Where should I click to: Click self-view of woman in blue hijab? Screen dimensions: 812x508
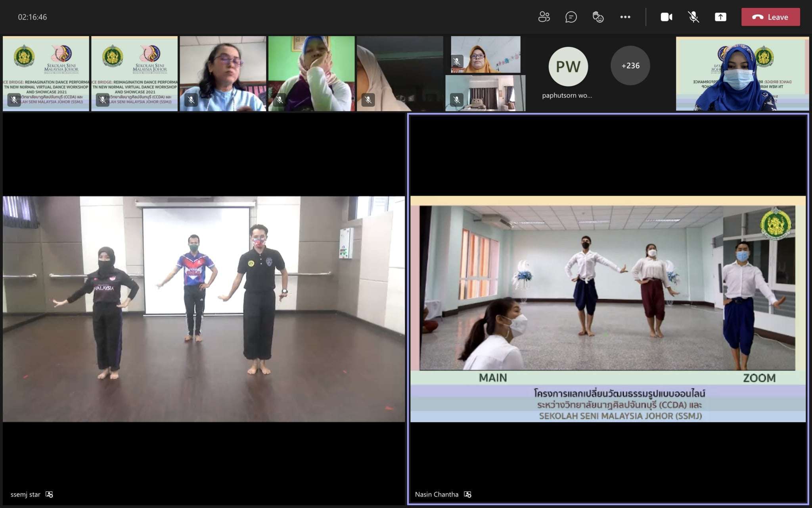[742, 73]
